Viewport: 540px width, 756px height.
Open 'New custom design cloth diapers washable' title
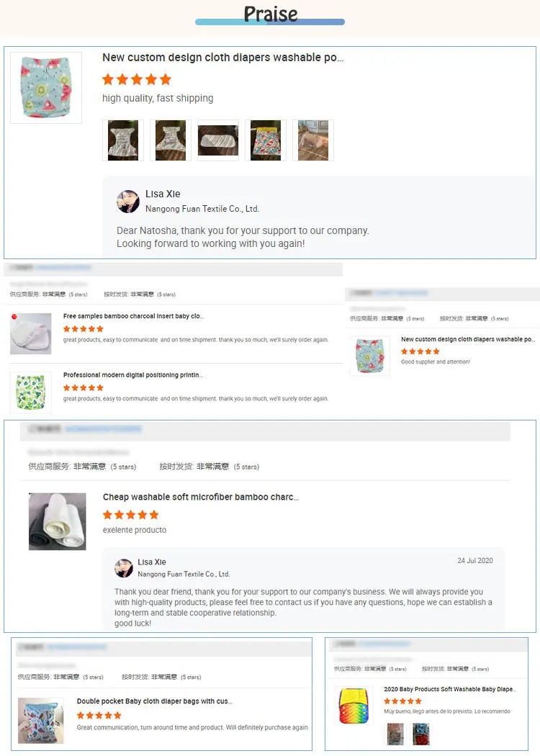click(x=222, y=58)
